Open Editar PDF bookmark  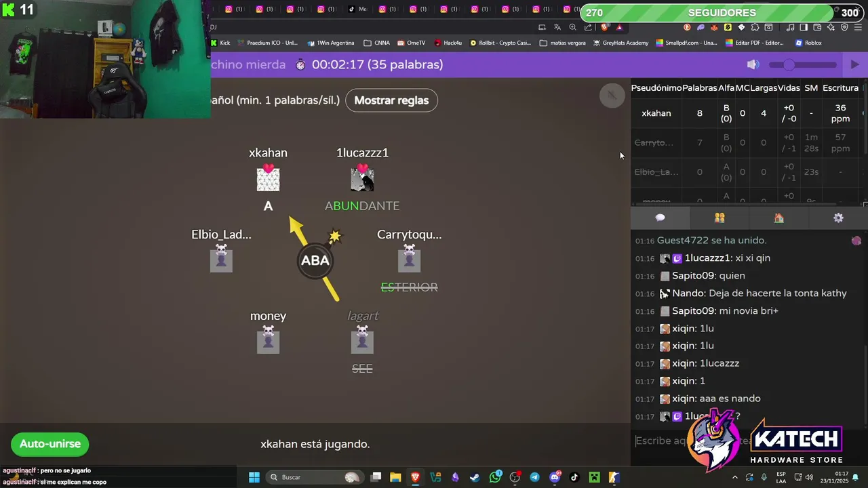click(x=755, y=43)
